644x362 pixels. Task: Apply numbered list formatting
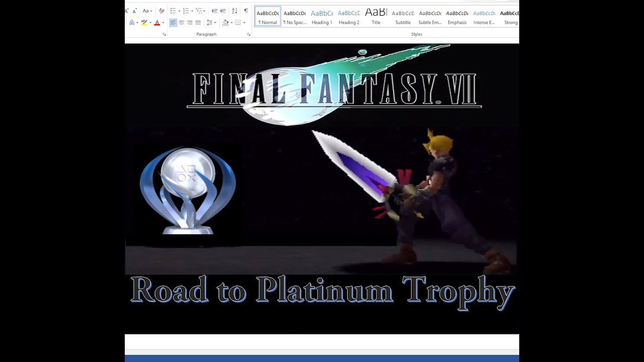186,11
